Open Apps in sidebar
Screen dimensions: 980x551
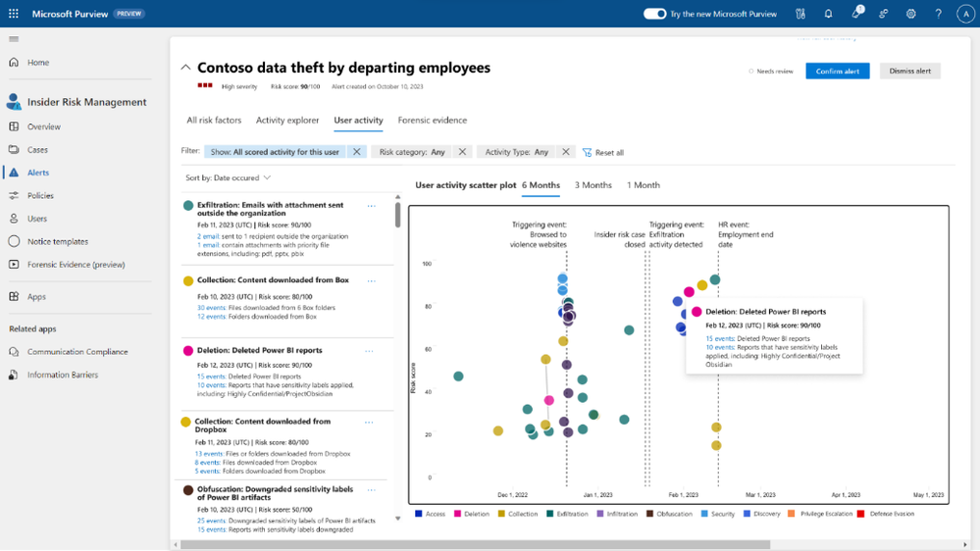click(36, 297)
